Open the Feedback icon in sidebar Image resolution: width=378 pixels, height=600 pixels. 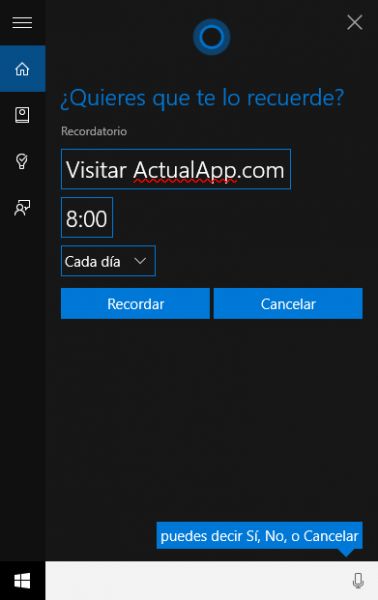[22, 207]
